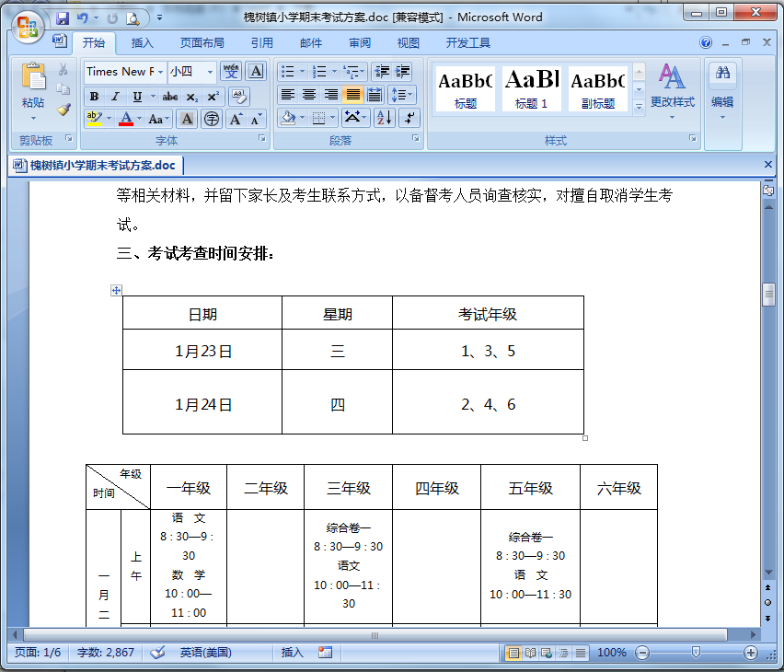784x672 pixels.
Task: Expand the font color dropdown arrow
Action: [139, 118]
